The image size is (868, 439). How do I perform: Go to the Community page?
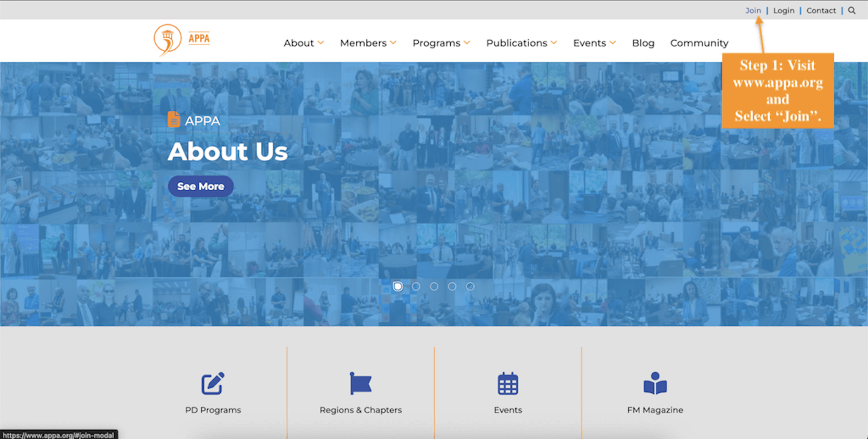click(x=699, y=43)
